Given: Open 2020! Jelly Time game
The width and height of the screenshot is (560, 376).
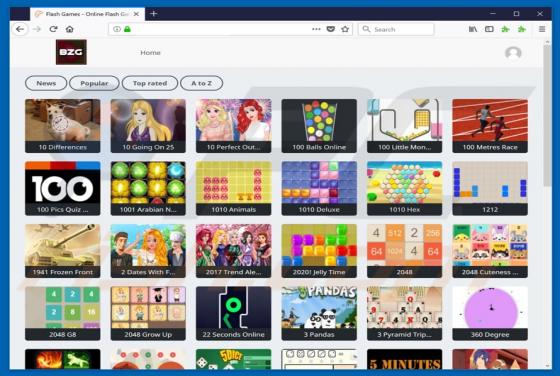Looking at the screenshot, I should (x=319, y=251).
